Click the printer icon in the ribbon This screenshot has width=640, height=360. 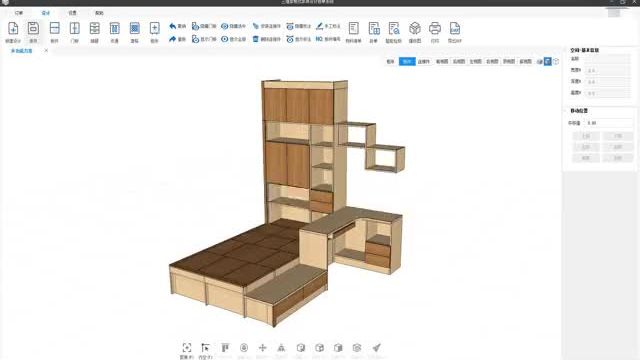click(435, 28)
